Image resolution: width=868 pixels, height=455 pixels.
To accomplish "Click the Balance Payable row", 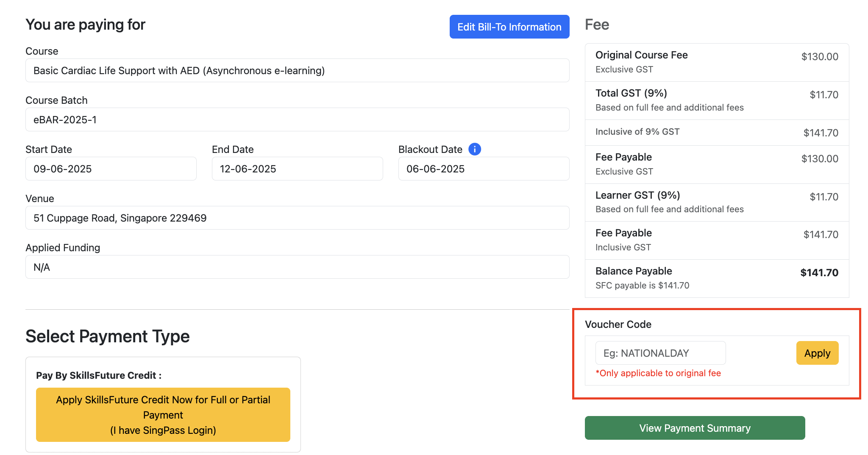I will click(x=716, y=278).
